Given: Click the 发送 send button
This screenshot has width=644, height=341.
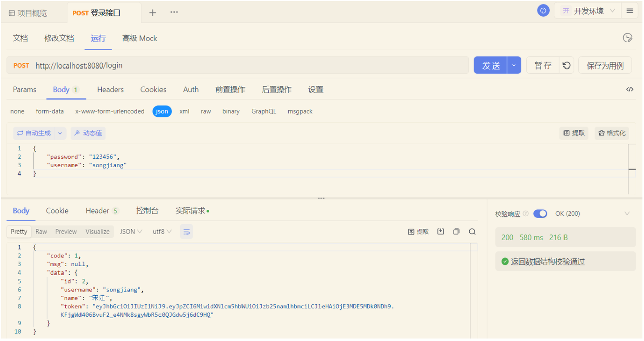Looking at the screenshot, I should (x=491, y=65).
